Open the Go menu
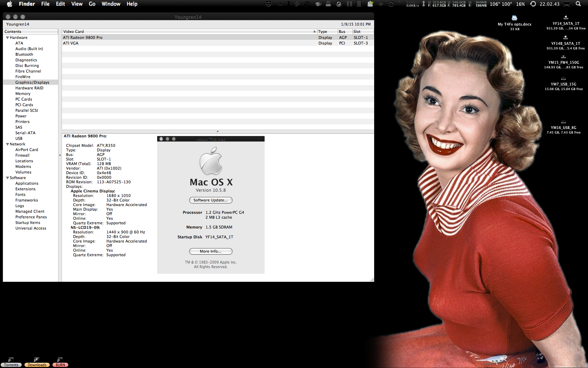The image size is (588, 368). (92, 4)
